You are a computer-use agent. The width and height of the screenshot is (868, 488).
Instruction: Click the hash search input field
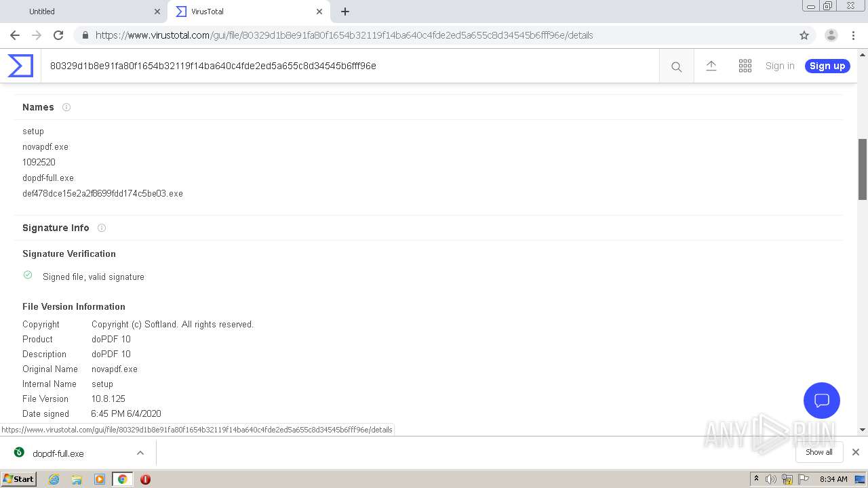350,66
